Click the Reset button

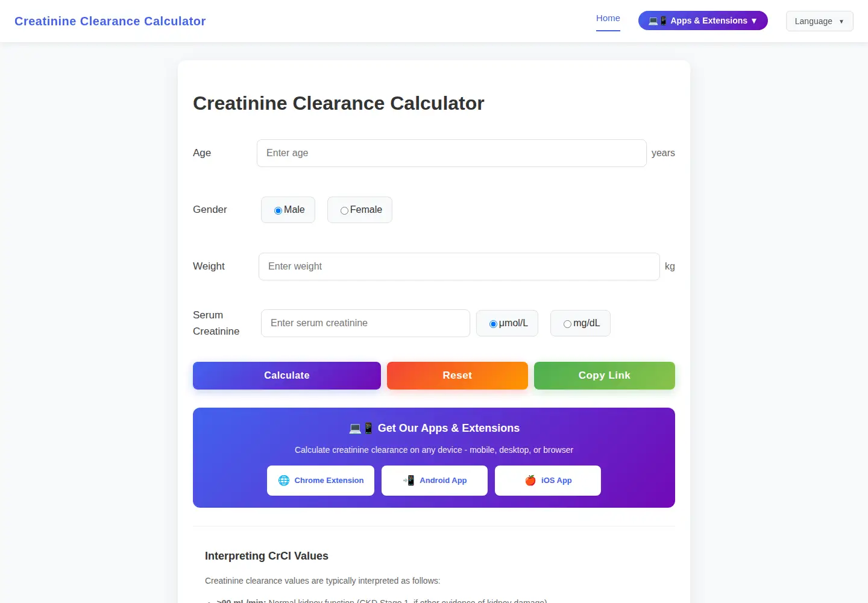[x=458, y=376]
